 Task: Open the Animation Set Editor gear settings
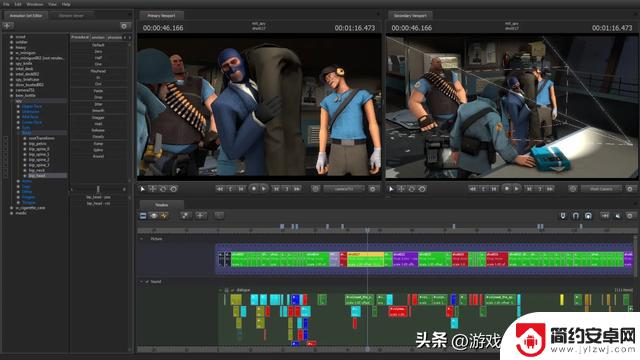coord(124,26)
